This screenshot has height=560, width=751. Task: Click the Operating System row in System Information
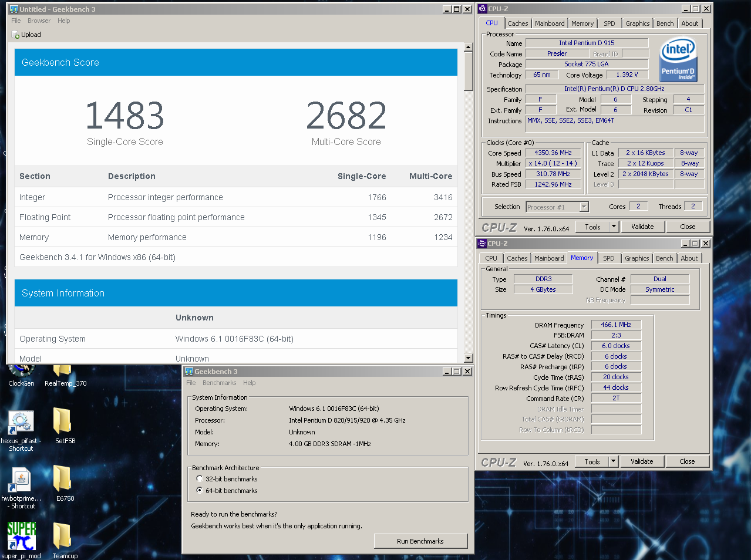point(236,339)
